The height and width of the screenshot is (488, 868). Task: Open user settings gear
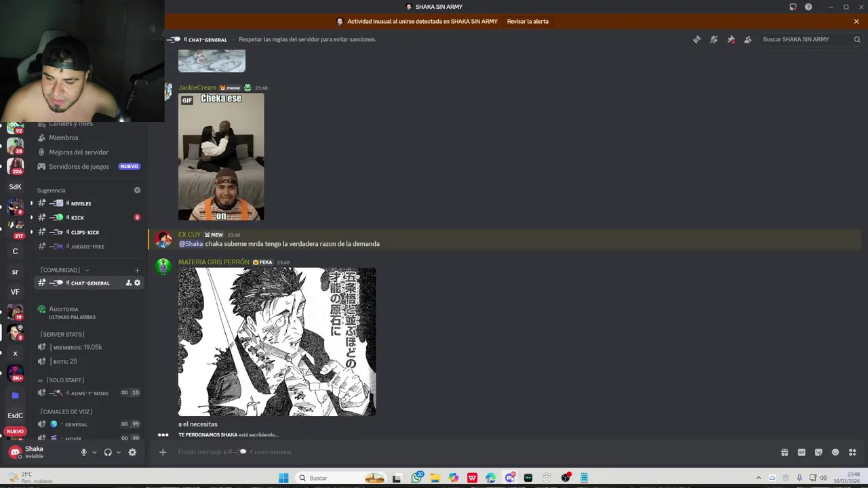[x=132, y=452]
